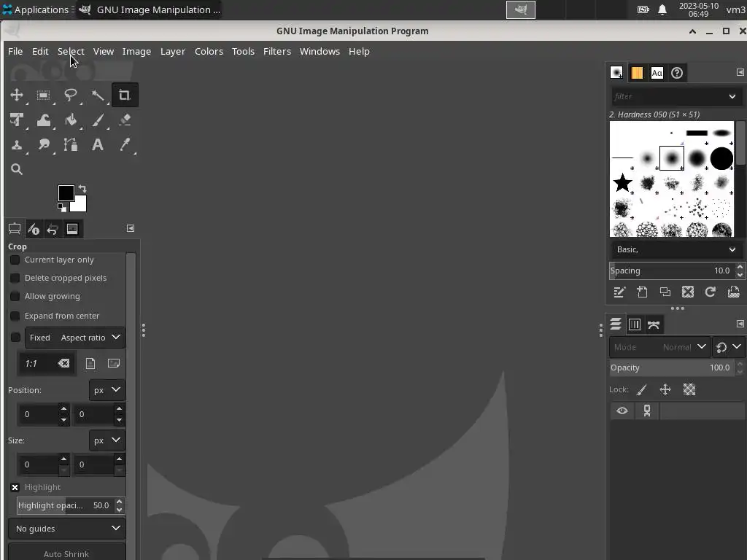Select the Unified Transform tool
The image size is (747, 560).
17,120
